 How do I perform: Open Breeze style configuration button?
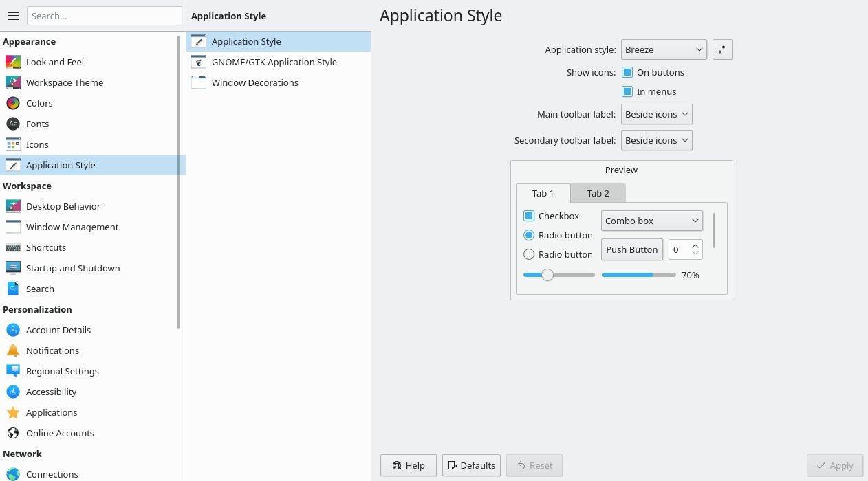[x=722, y=49]
